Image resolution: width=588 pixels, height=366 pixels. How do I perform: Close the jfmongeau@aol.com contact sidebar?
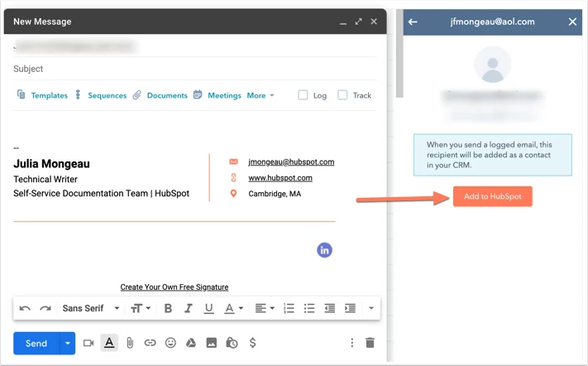[x=572, y=22]
